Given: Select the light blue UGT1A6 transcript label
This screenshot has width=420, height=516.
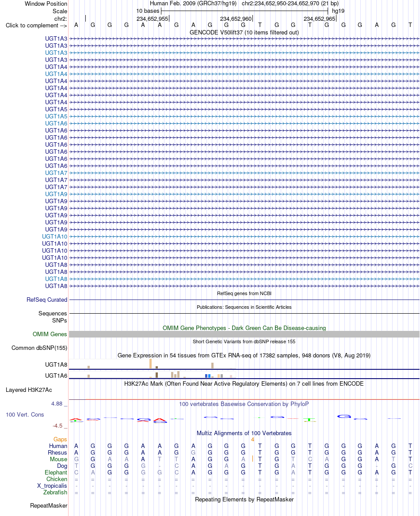Looking at the screenshot, I should (56, 123).
